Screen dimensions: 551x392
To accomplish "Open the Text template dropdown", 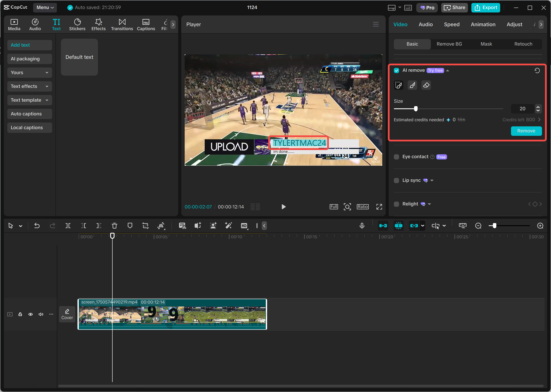I will point(29,100).
